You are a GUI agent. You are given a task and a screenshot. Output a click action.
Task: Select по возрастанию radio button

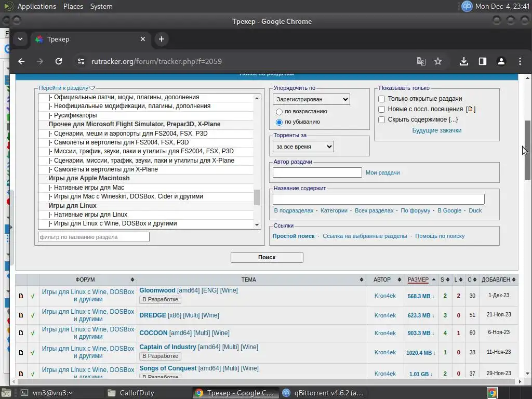[279, 112]
